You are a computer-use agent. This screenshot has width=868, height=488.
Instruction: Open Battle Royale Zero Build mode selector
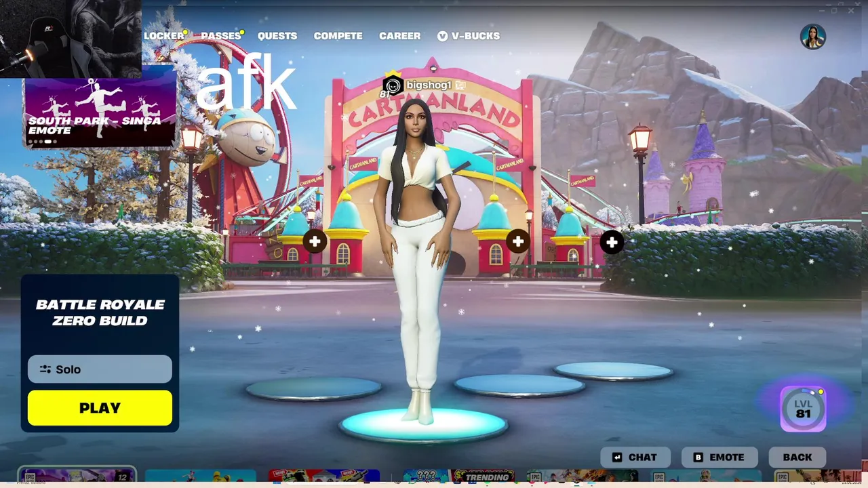tap(100, 312)
